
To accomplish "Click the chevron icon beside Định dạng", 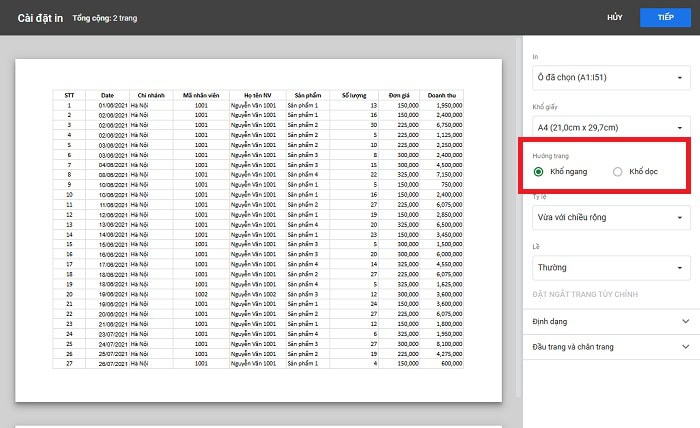I will [x=685, y=321].
